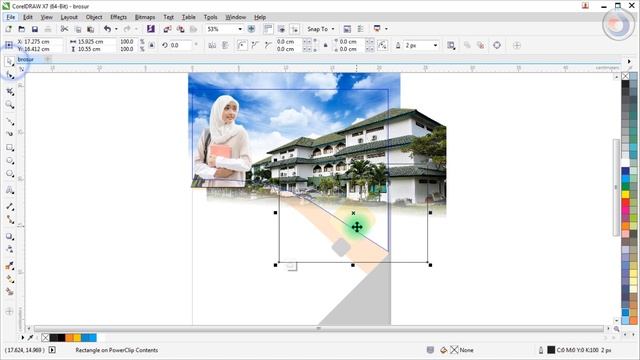Screen dimensions: 640x360
Task: Click the Import icon
Action: pos(167,29)
